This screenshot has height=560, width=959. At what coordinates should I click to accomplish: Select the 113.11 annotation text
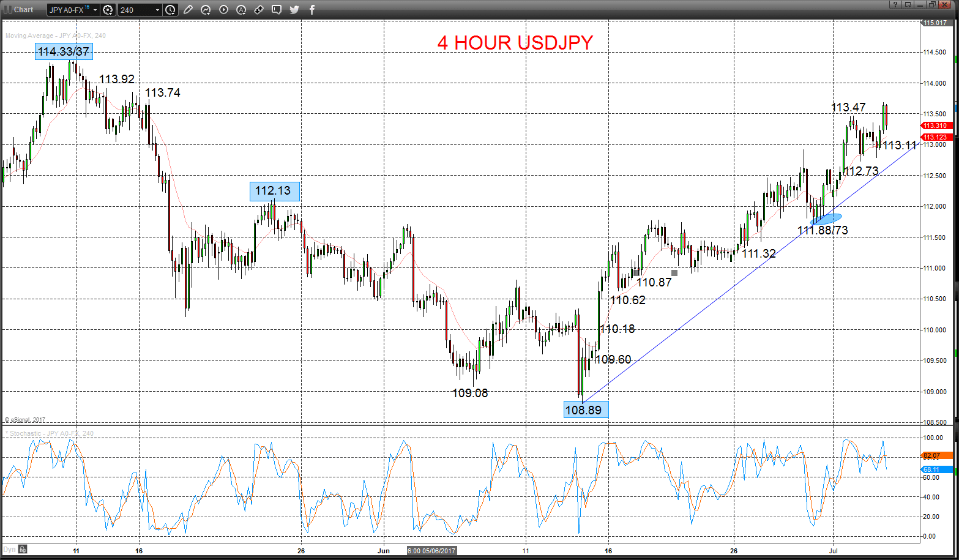click(900, 145)
